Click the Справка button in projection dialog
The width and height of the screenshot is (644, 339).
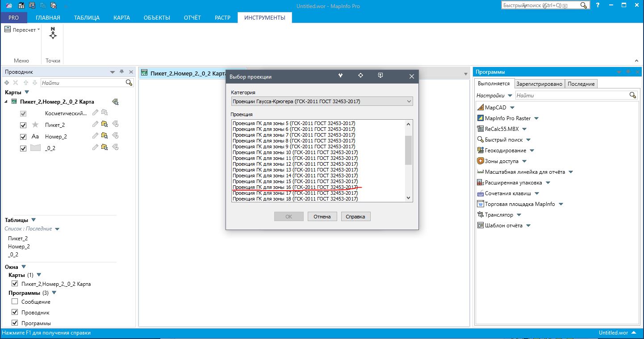pos(355,217)
